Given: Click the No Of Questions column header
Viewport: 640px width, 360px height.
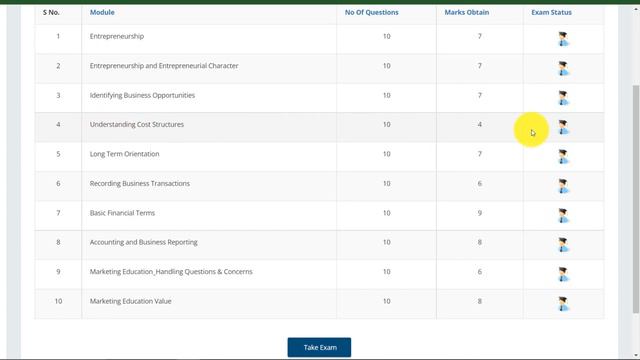Looking at the screenshot, I should [x=371, y=12].
